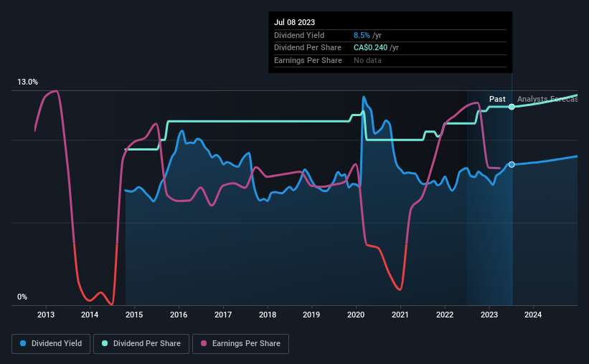The width and height of the screenshot is (589, 364).
Task: Toggle the Dividend Per Share legend button
Action: 141,344
